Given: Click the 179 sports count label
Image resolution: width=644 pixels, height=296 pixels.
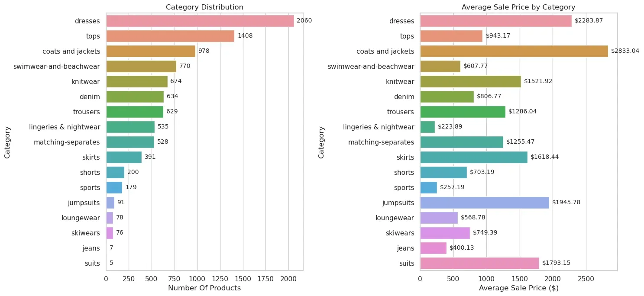Looking at the screenshot, I should point(131,187).
